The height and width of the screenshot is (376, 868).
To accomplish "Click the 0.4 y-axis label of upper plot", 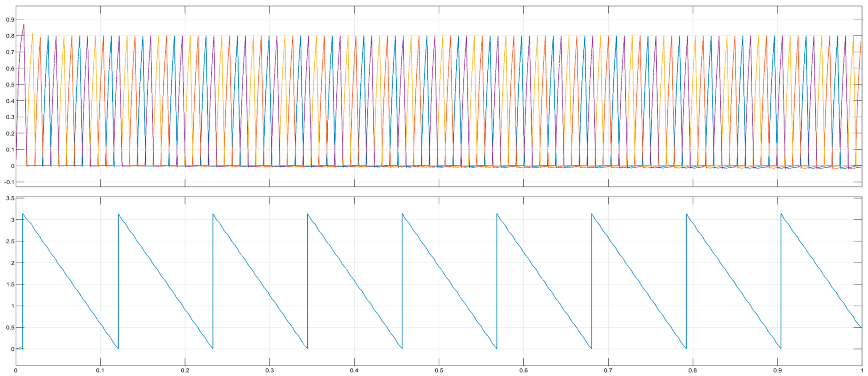I will 10,101.
